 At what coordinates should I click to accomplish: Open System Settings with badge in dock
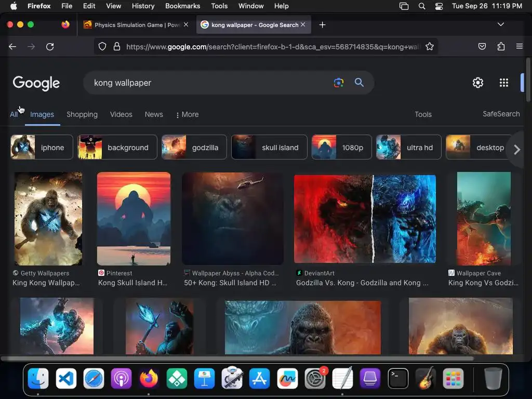pos(315,378)
